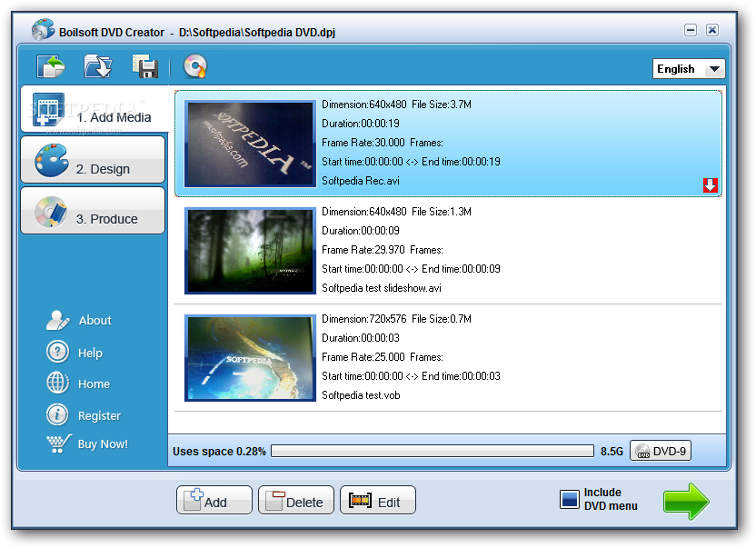This screenshot has height=548, width=756.
Task: Click the Delete button
Action: point(296,500)
